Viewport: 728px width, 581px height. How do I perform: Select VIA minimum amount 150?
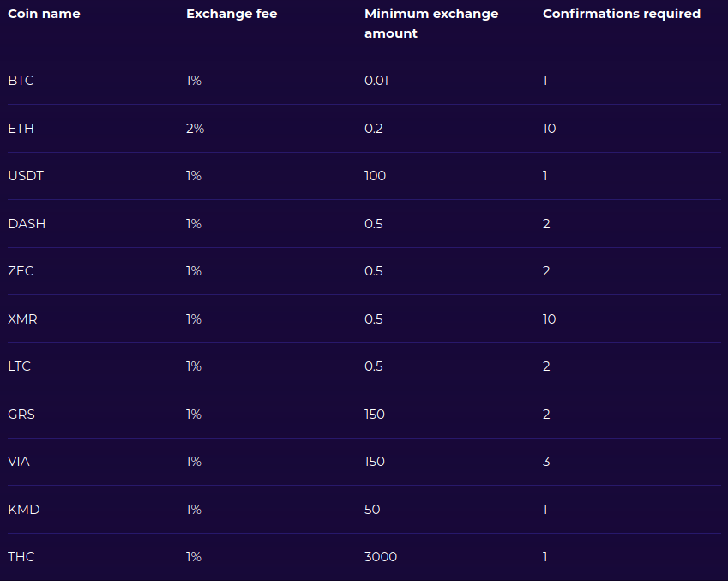pos(375,462)
